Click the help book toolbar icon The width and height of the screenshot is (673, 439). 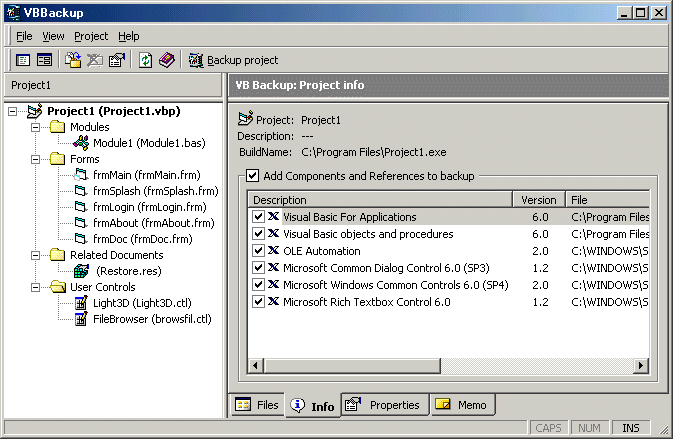tap(167, 60)
